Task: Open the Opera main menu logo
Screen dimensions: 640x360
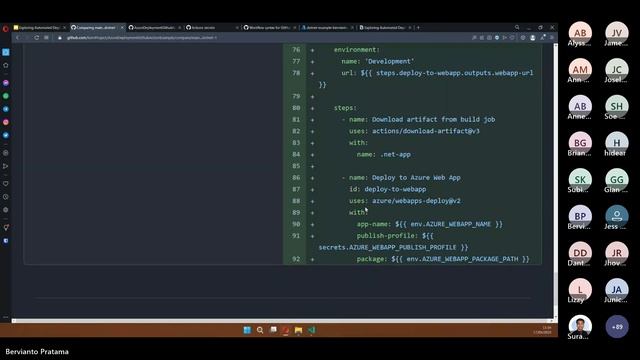Action: pos(5,28)
